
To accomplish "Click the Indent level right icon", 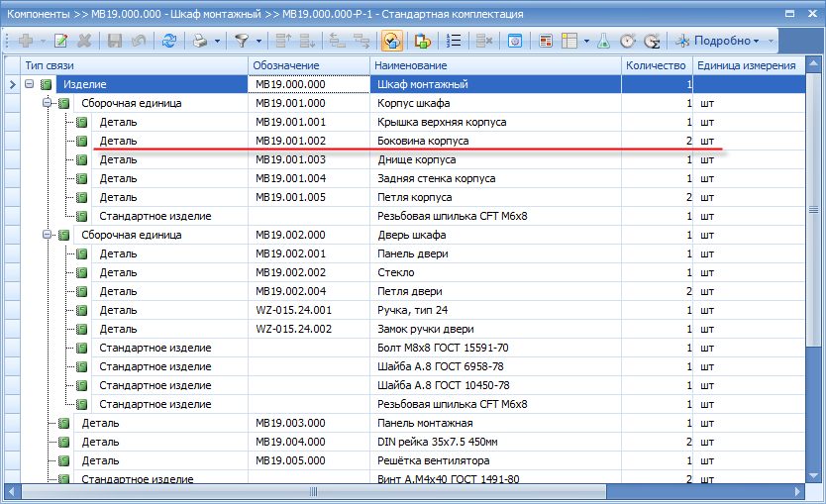I will [x=361, y=41].
